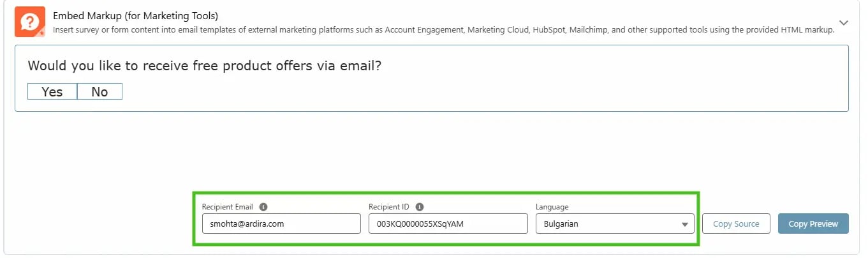Open the Recipient ID info tooltip icon
Image resolution: width=868 pixels, height=258 pixels.
[x=420, y=207]
